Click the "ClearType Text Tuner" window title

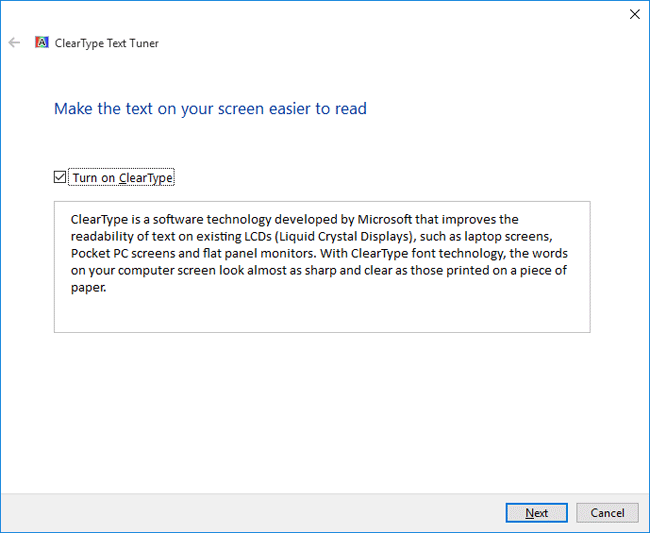105,43
